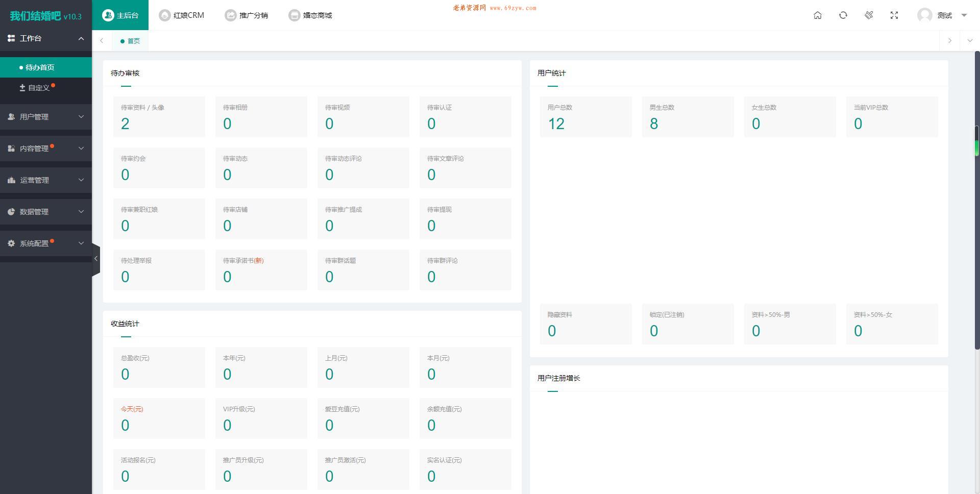Click the VIP升级(元) card
Viewport: 980px width, 494px height.
coord(261,418)
